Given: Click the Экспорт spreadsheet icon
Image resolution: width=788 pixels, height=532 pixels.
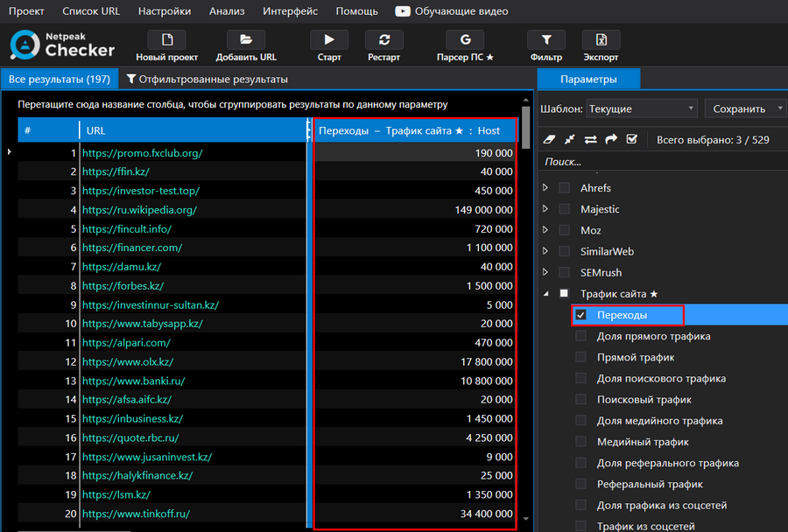Looking at the screenshot, I should tap(601, 39).
